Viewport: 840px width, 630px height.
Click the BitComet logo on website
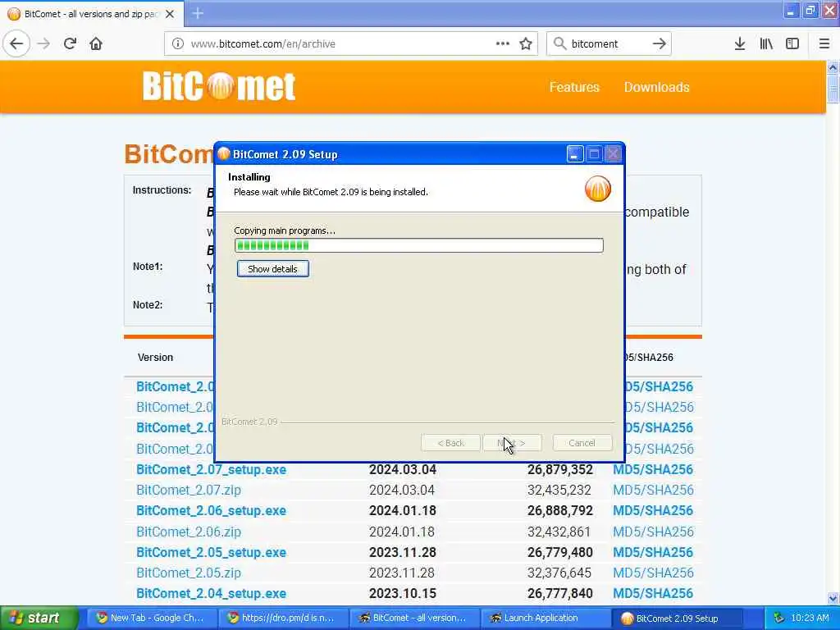click(219, 86)
